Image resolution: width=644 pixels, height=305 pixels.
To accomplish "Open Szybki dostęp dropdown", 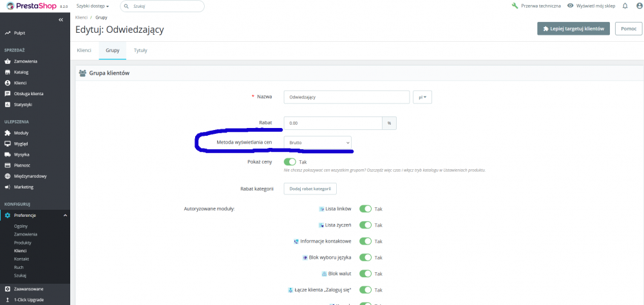I will [92, 6].
